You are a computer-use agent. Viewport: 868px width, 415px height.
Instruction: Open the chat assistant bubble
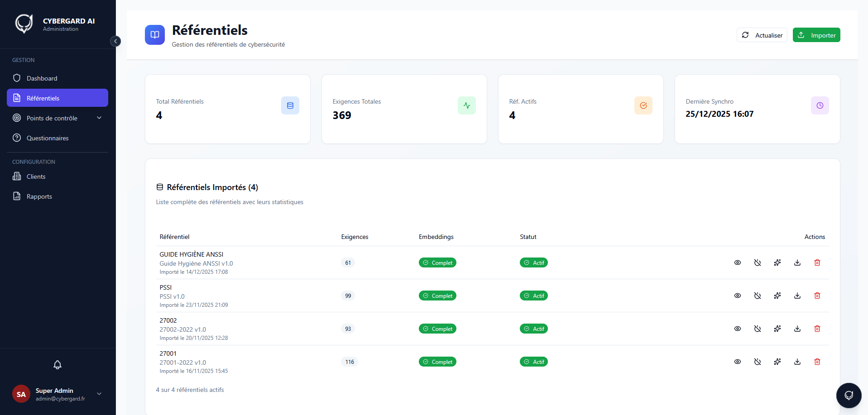(x=849, y=395)
